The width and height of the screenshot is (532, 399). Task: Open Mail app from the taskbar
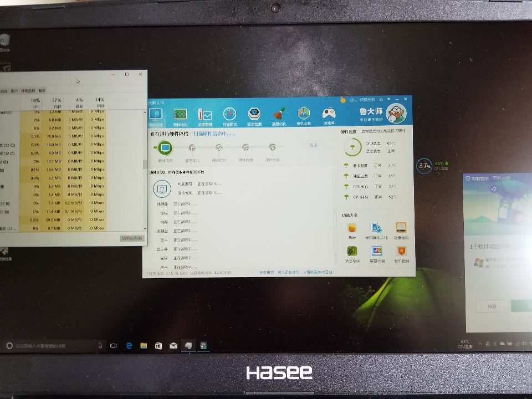(x=173, y=346)
